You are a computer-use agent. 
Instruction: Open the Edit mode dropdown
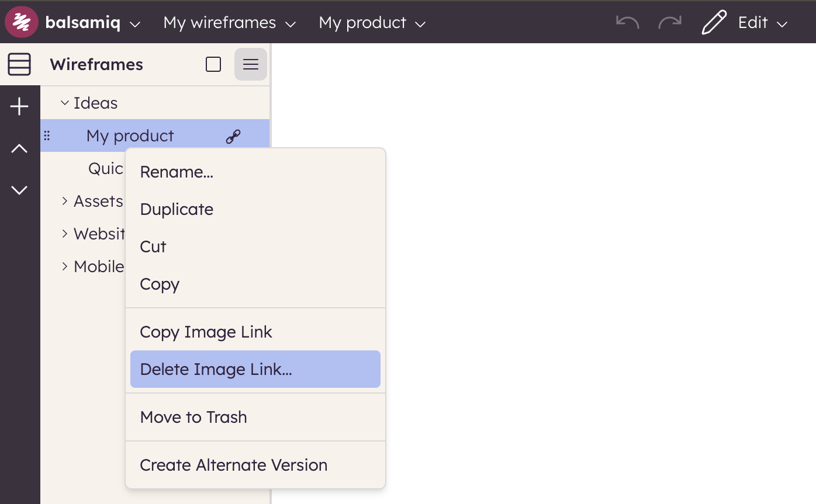782,23
